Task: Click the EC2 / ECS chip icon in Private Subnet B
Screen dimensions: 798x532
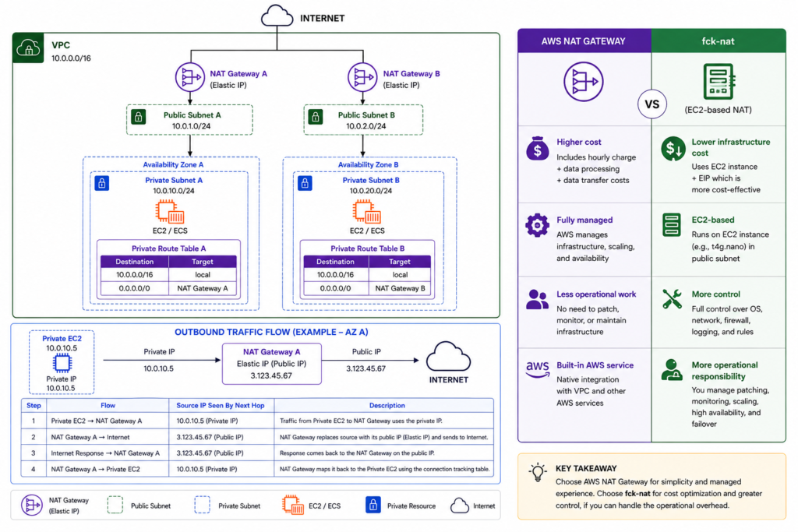Action: [367, 212]
